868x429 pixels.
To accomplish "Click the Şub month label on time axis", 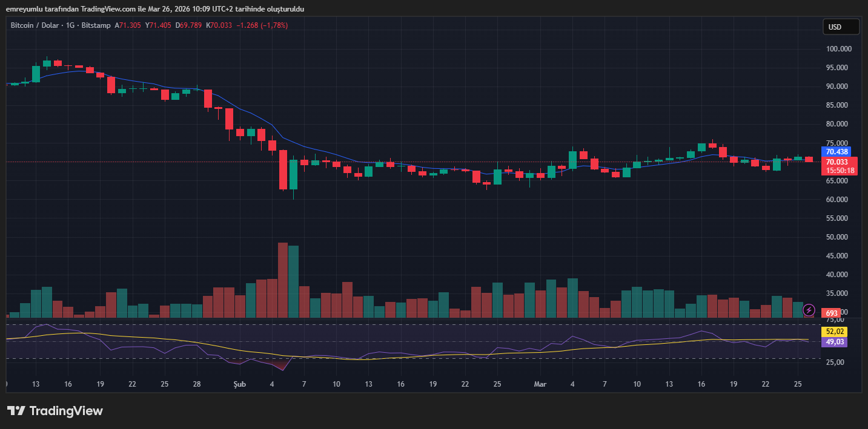I will point(239,384).
